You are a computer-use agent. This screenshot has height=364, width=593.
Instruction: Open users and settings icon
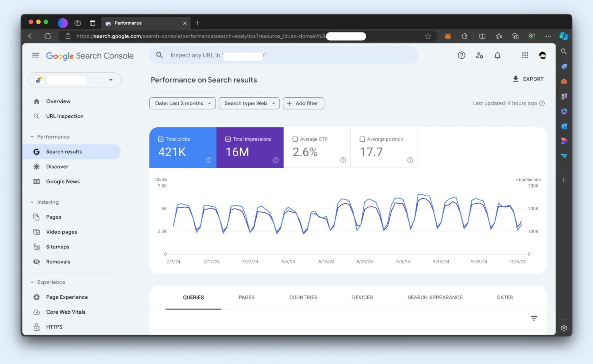[479, 55]
